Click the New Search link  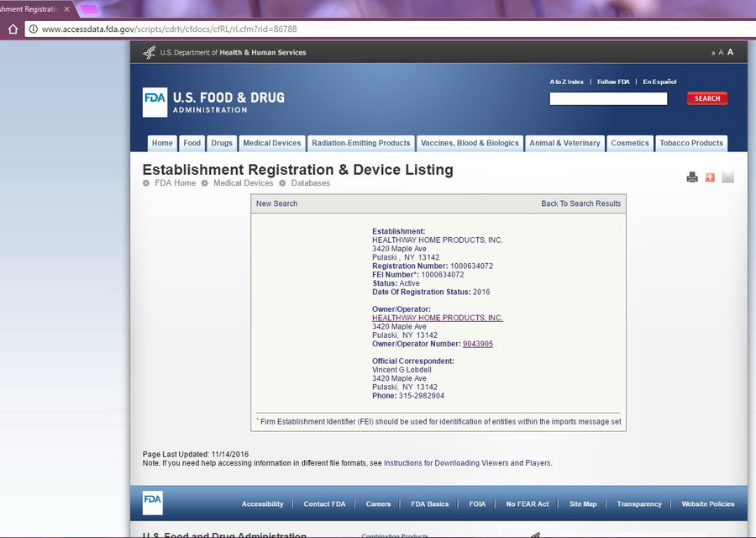276,203
